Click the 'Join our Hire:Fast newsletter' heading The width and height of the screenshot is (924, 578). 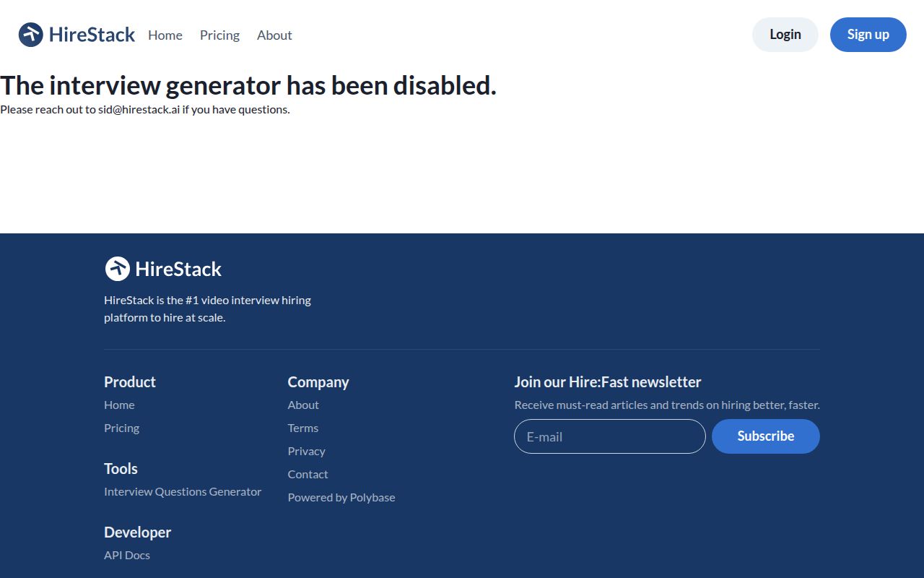click(x=608, y=381)
